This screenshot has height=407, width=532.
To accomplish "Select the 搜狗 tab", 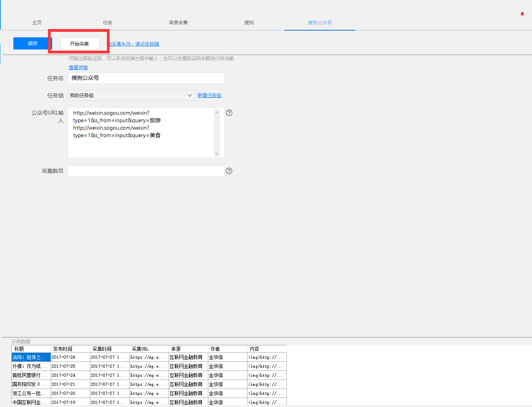I will (249, 23).
